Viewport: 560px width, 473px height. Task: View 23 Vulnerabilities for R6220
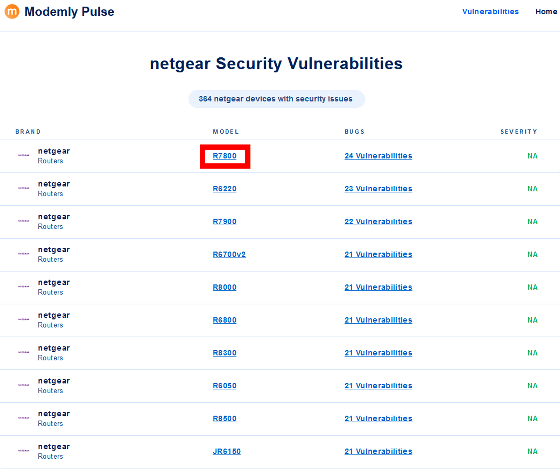(x=378, y=189)
